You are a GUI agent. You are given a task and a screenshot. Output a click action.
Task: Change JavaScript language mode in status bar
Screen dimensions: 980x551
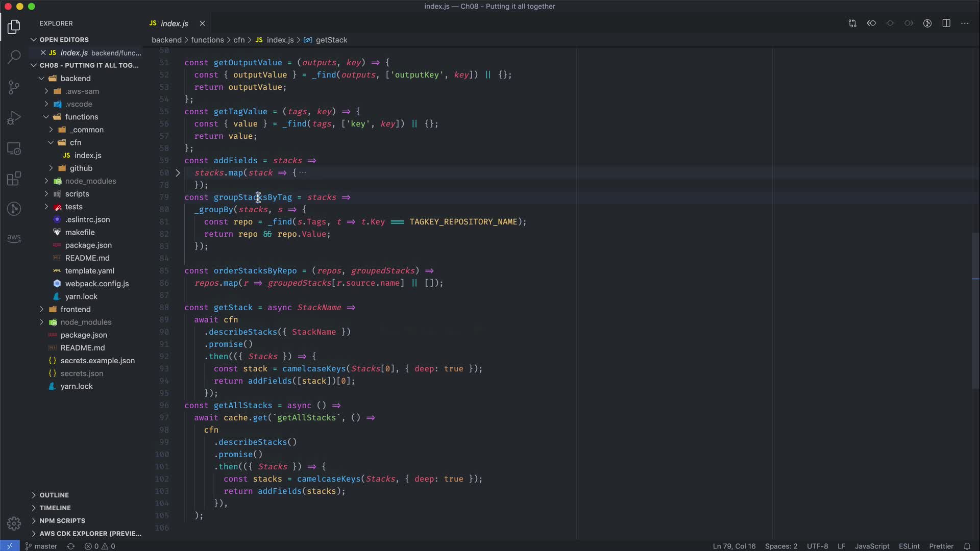pyautogui.click(x=872, y=546)
